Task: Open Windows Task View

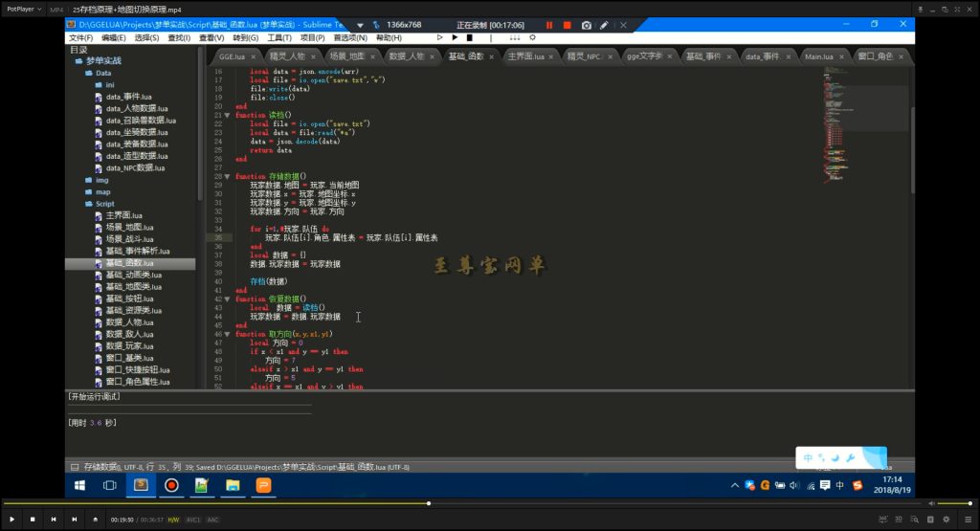Action: [x=110, y=485]
